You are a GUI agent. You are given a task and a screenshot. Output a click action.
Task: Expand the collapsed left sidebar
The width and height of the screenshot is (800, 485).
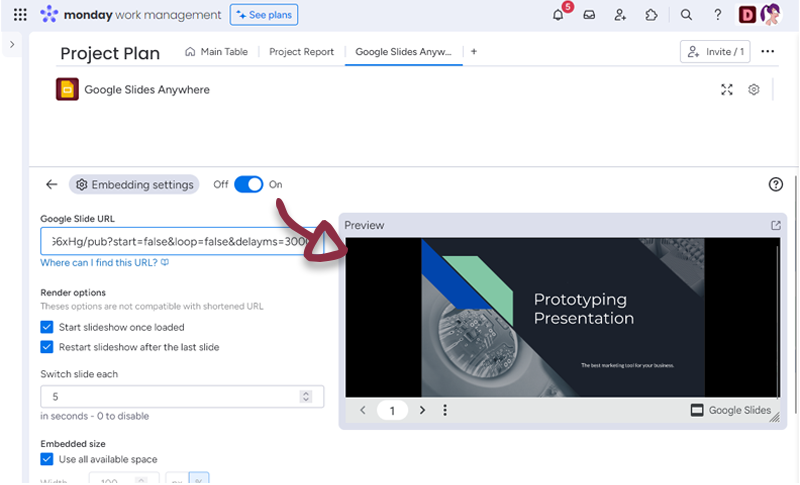pyautogui.click(x=12, y=45)
